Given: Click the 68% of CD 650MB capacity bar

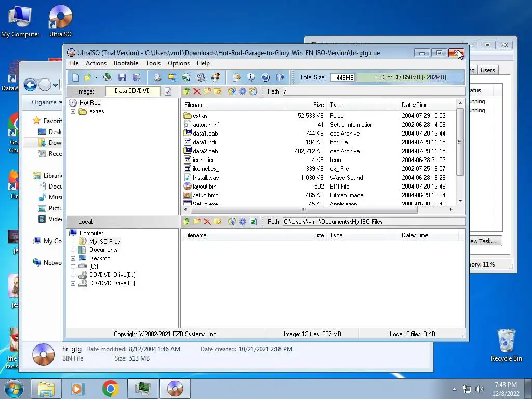Looking at the screenshot, I should 410,77.
